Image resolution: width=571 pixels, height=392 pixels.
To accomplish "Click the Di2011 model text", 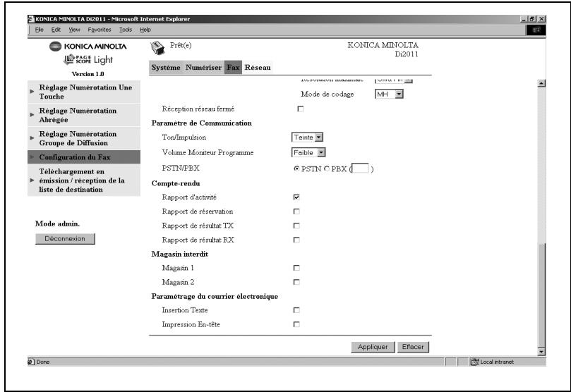I will pyautogui.click(x=407, y=54).
